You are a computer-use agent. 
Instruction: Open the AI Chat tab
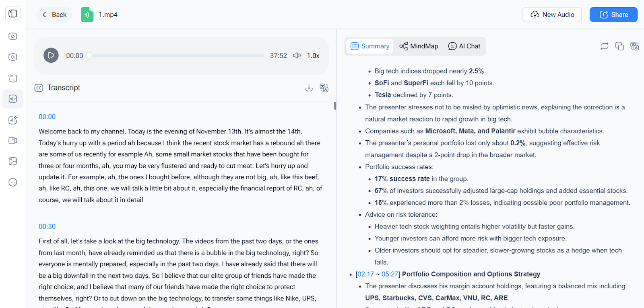(464, 46)
